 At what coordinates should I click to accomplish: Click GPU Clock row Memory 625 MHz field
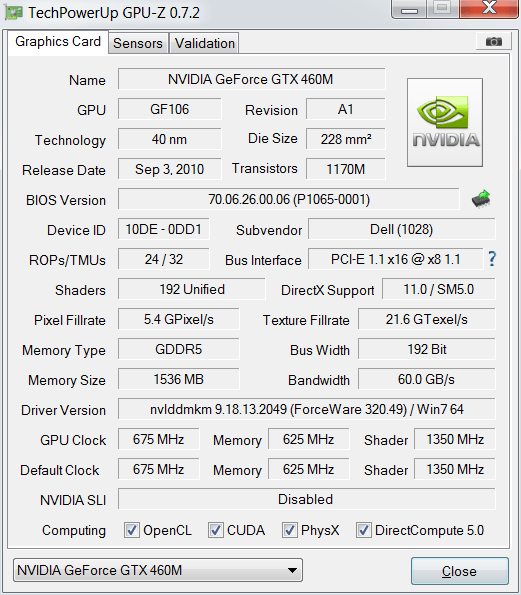coord(309,439)
